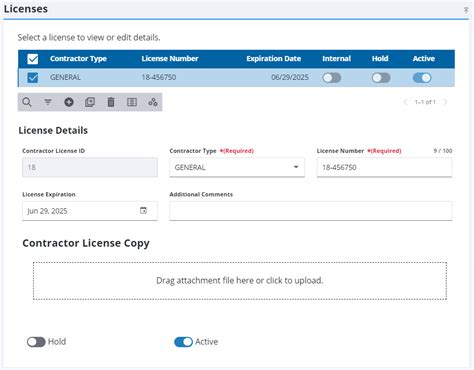Click the grid settings gears icon
The width and height of the screenshot is (474, 370).
pos(153,102)
